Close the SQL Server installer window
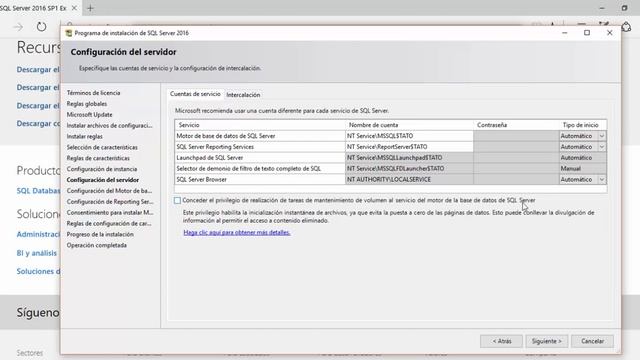 (609, 33)
